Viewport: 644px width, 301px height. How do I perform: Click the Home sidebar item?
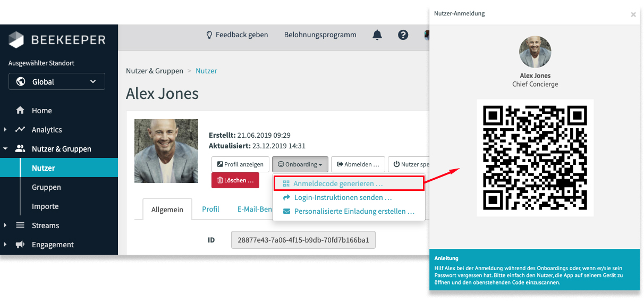click(x=41, y=111)
